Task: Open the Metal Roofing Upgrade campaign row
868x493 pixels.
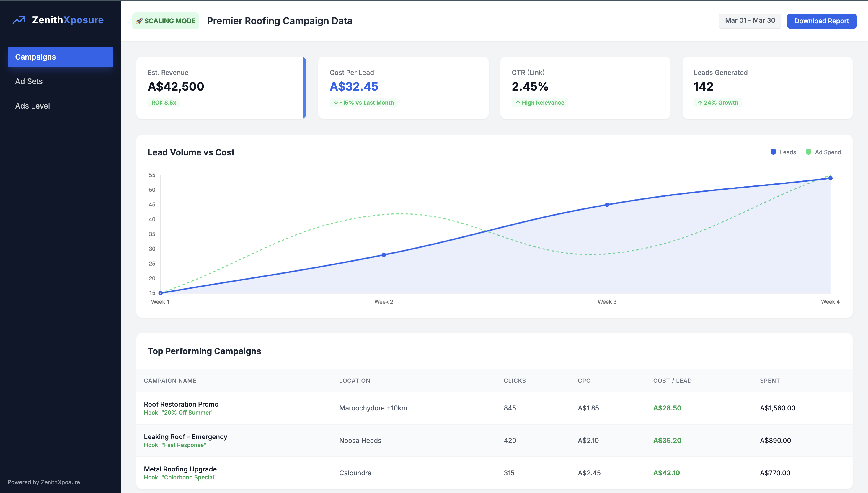Action: pyautogui.click(x=180, y=469)
